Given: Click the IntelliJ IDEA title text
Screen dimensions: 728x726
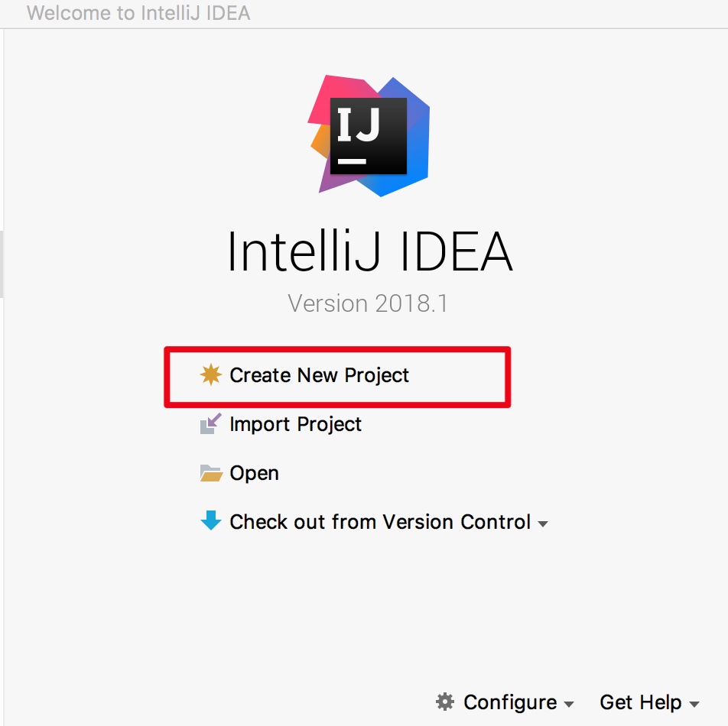Looking at the screenshot, I should 370,251.
